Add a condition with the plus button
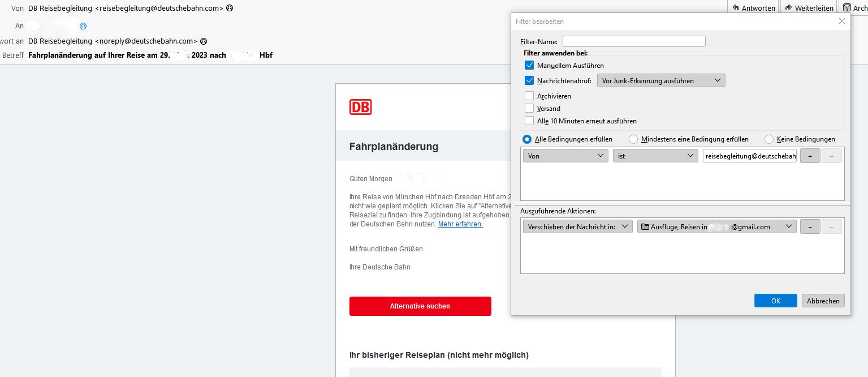 pyautogui.click(x=810, y=156)
